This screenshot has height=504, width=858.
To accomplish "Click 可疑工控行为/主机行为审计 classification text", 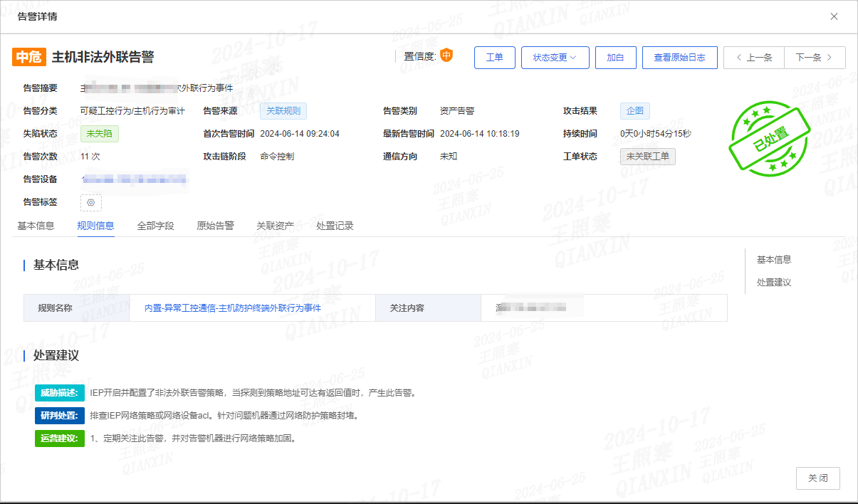I will coord(132,111).
